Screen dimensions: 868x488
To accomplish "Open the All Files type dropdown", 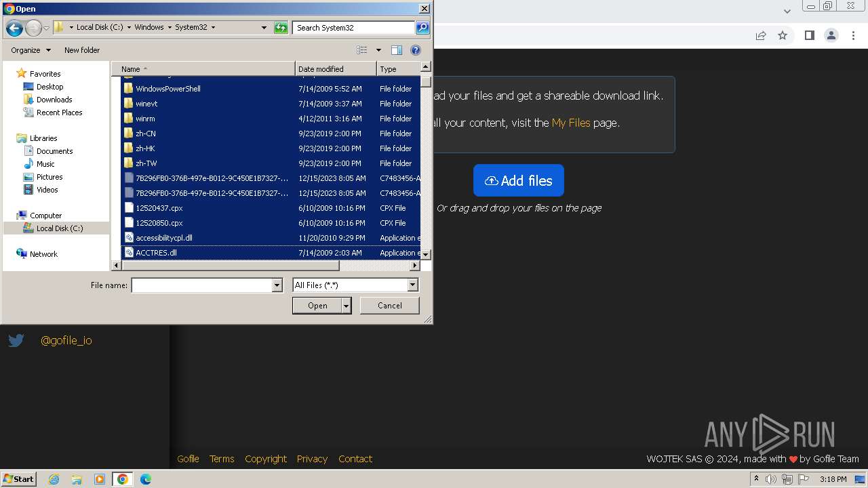I will click(412, 285).
